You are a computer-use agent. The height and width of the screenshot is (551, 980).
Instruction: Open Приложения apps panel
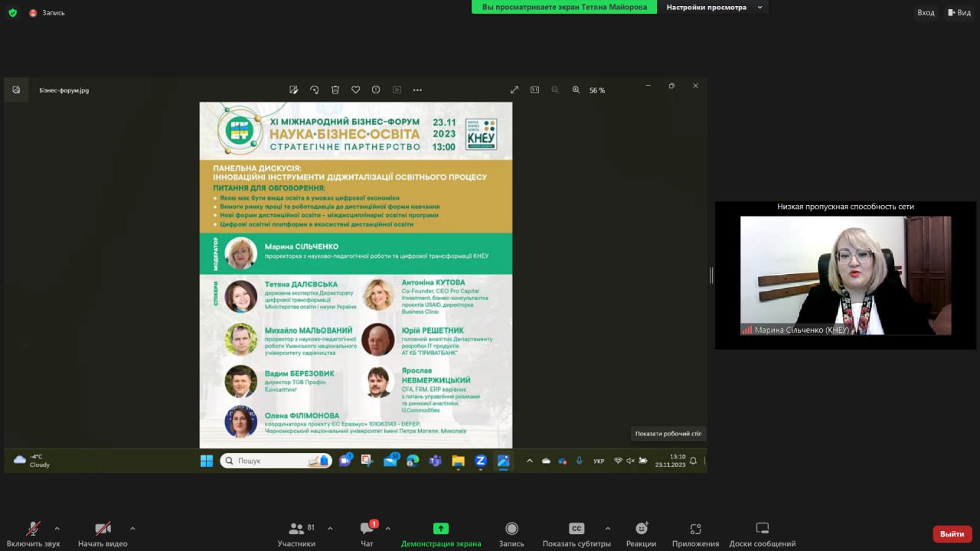click(x=695, y=534)
